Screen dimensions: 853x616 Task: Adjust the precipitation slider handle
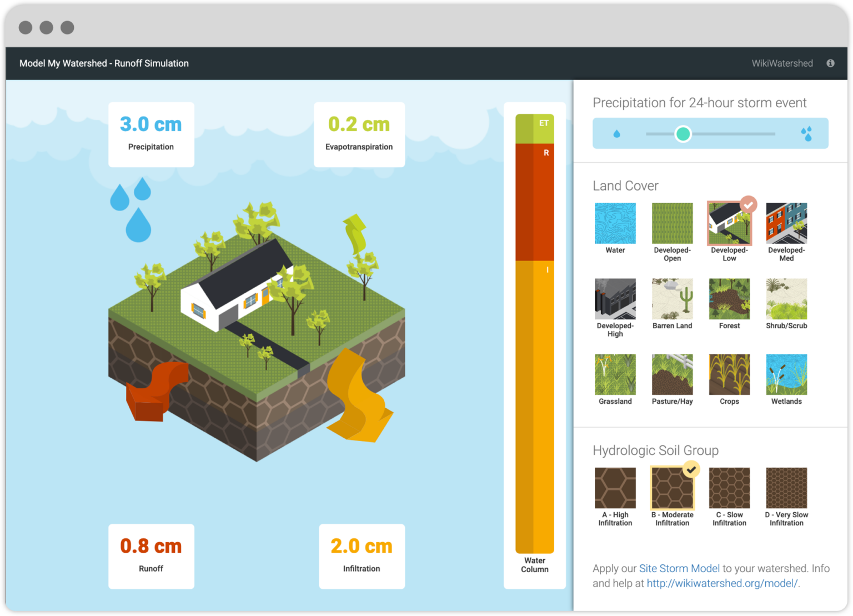(683, 133)
